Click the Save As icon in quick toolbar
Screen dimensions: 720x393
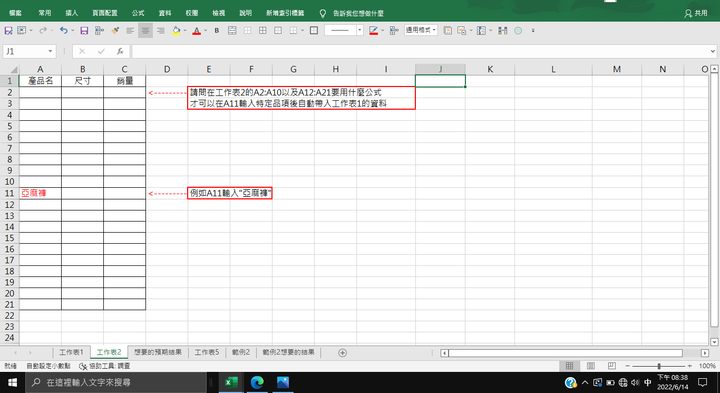tap(8, 31)
